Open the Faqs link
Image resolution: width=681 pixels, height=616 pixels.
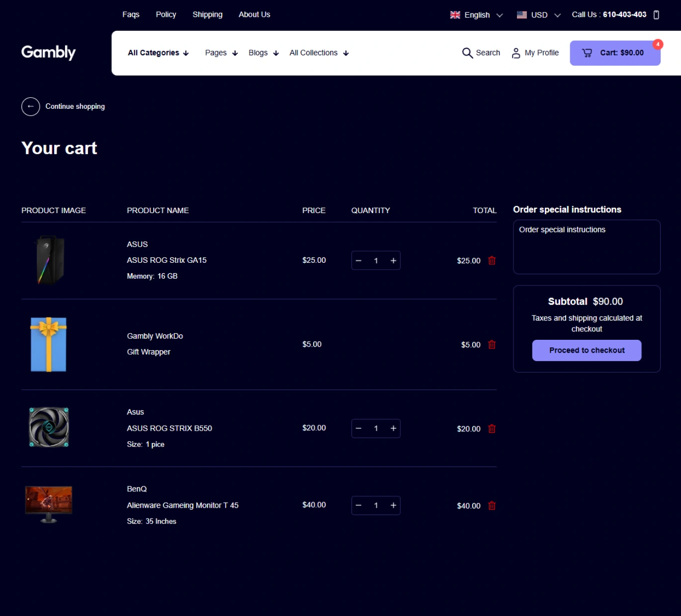[x=131, y=14]
